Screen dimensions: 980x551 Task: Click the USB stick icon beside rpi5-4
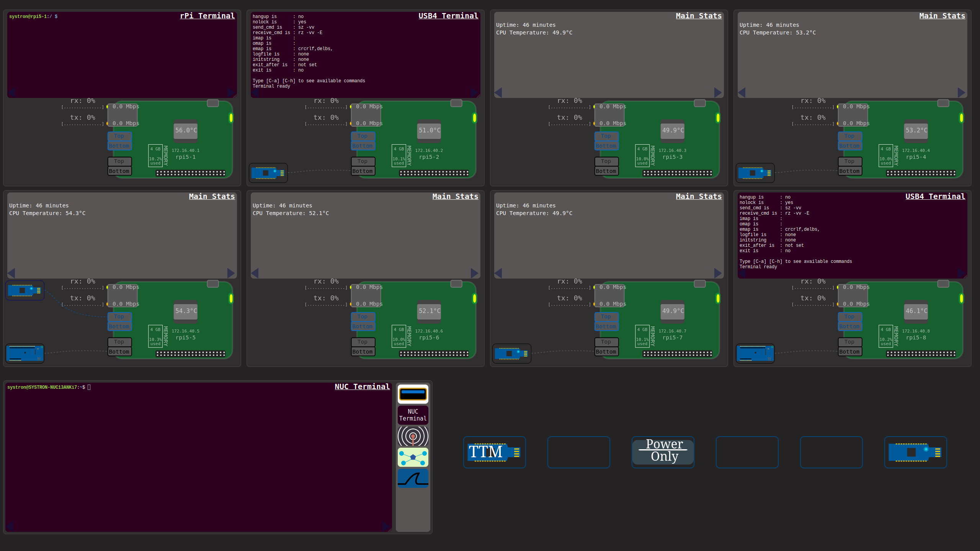(755, 173)
